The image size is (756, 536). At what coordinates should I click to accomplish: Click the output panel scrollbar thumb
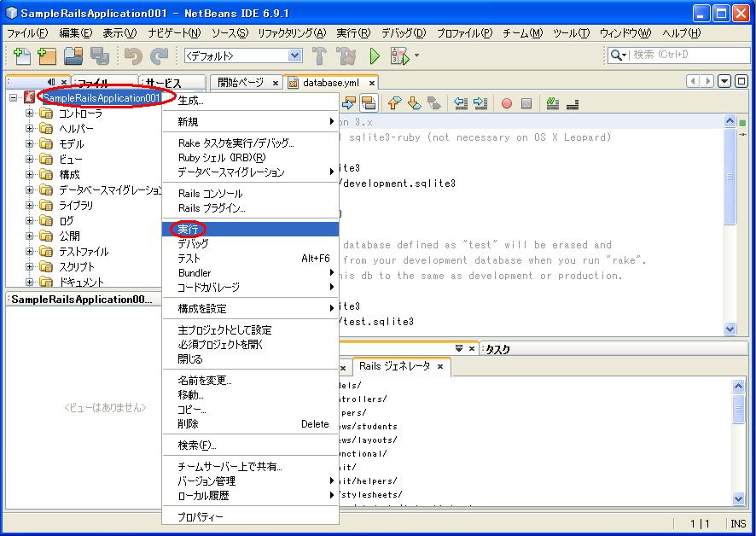point(738,409)
